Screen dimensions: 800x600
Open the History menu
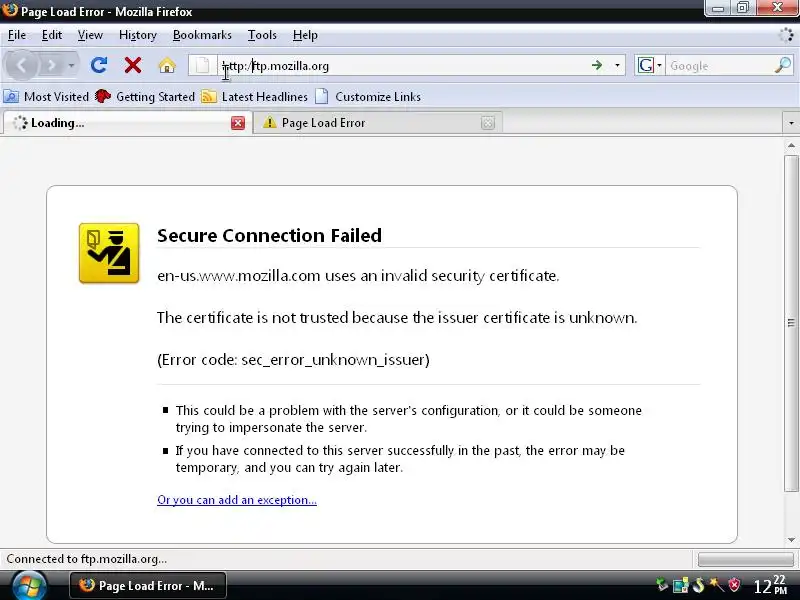pos(138,35)
